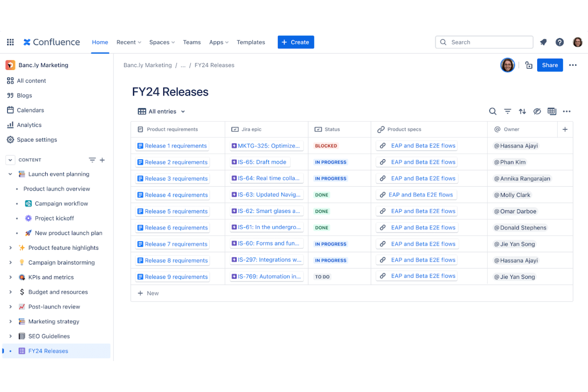Open Release 1 requirements link
This screenshot has width=588, height=392.
click(172, 146)
